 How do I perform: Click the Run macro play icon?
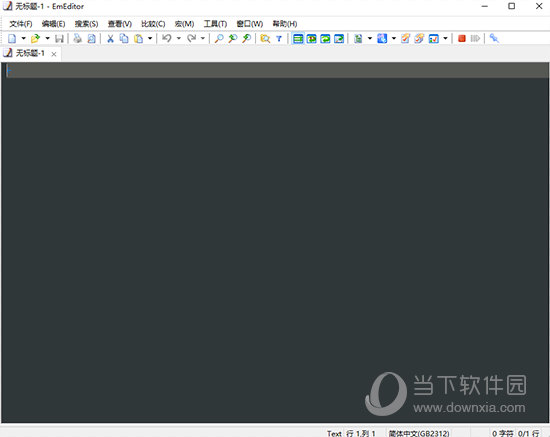coord(475,38)
